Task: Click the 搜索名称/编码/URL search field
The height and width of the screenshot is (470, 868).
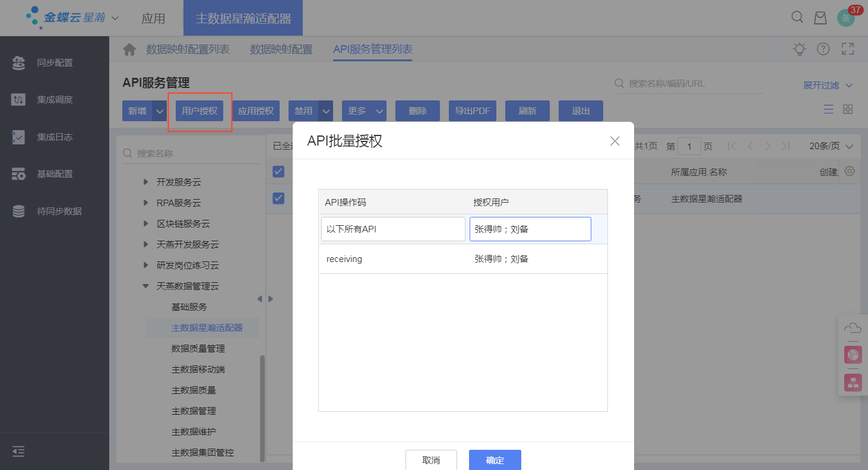Action: click(x=689, y=84)
